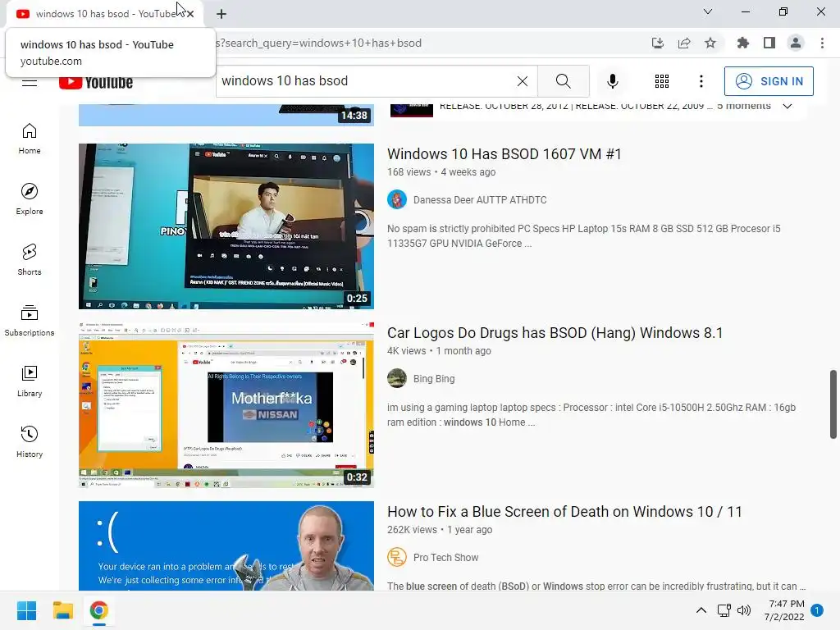Share this page from the address bar

pos(683,43)
